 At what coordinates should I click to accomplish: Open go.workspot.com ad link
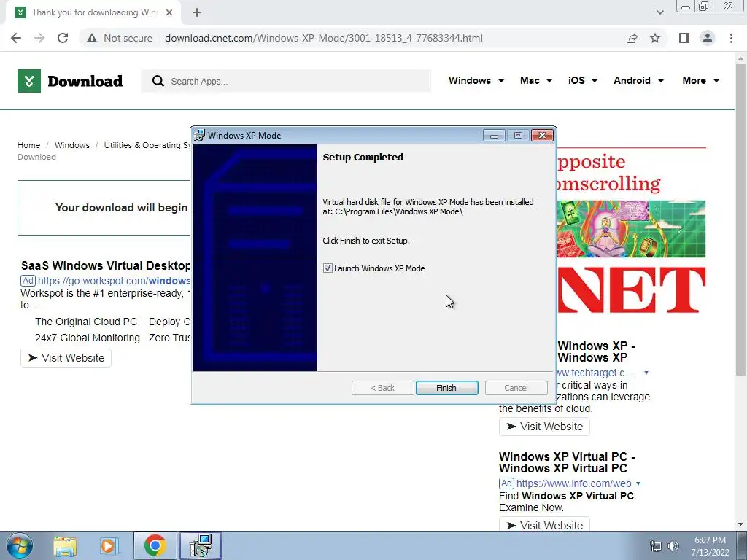[114, 281]
